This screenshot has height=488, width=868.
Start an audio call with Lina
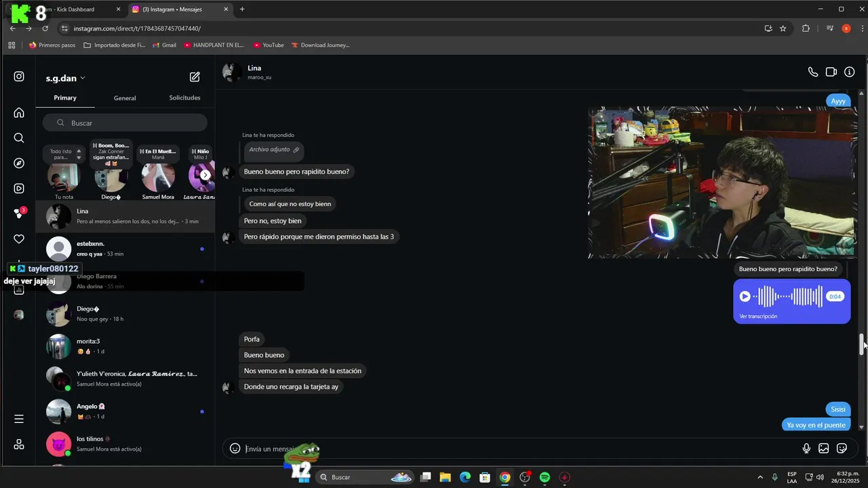(813, 72)
